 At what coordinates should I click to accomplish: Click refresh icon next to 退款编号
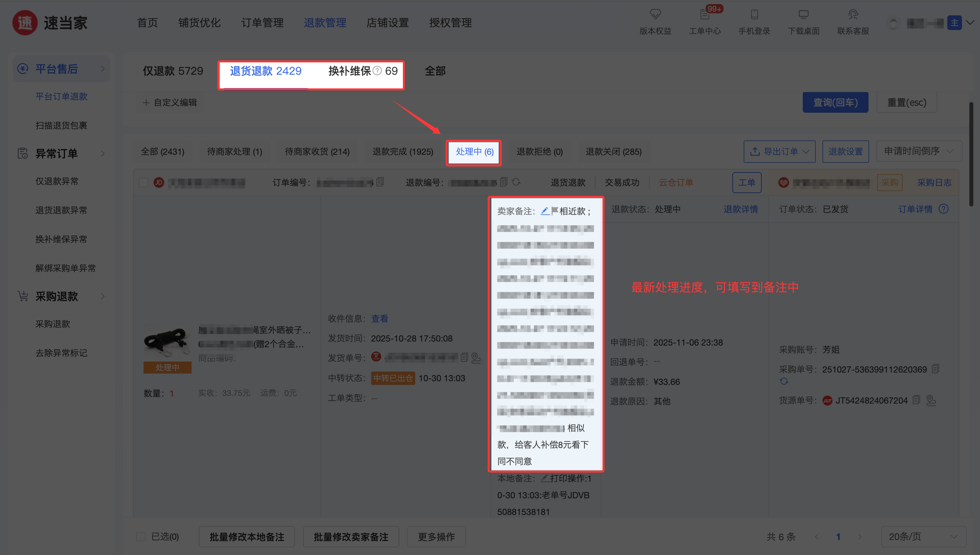pyautogui.click(x=516, y=182)
